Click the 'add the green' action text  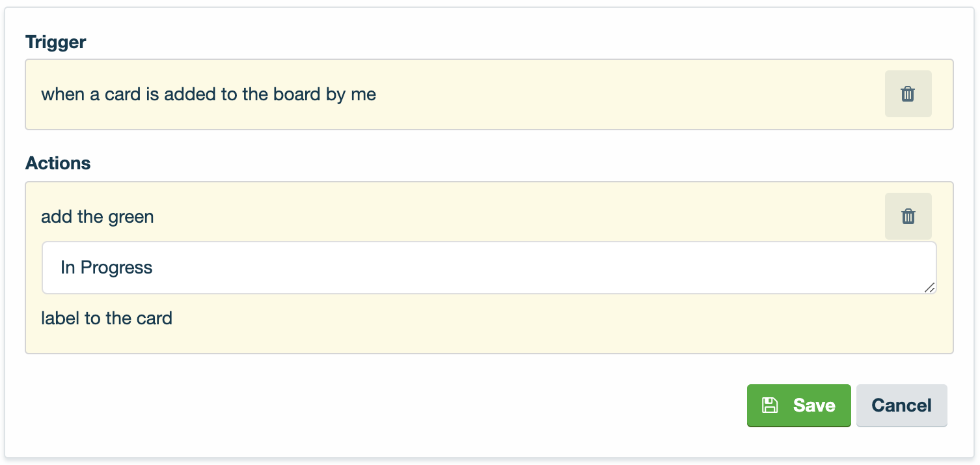pos(98,217)
